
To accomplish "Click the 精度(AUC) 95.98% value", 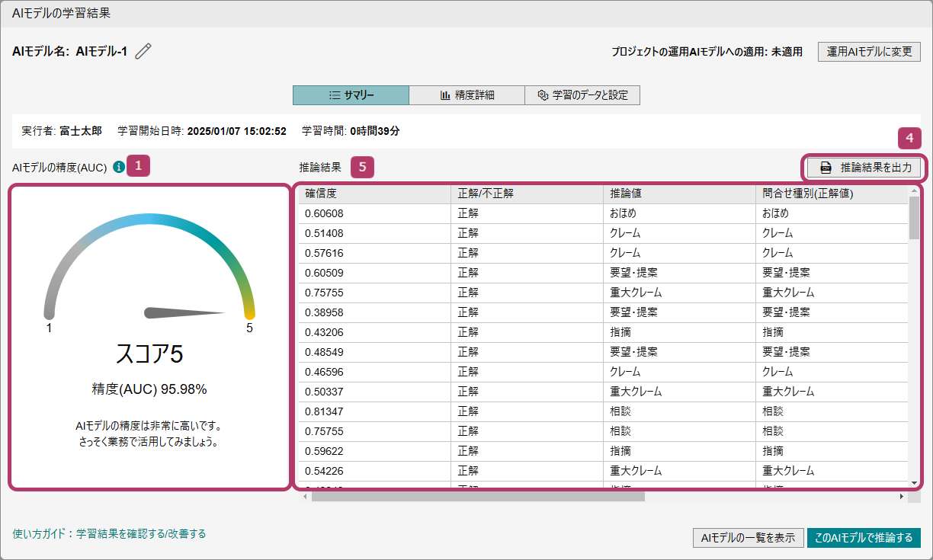I will (x=149, y=389).
